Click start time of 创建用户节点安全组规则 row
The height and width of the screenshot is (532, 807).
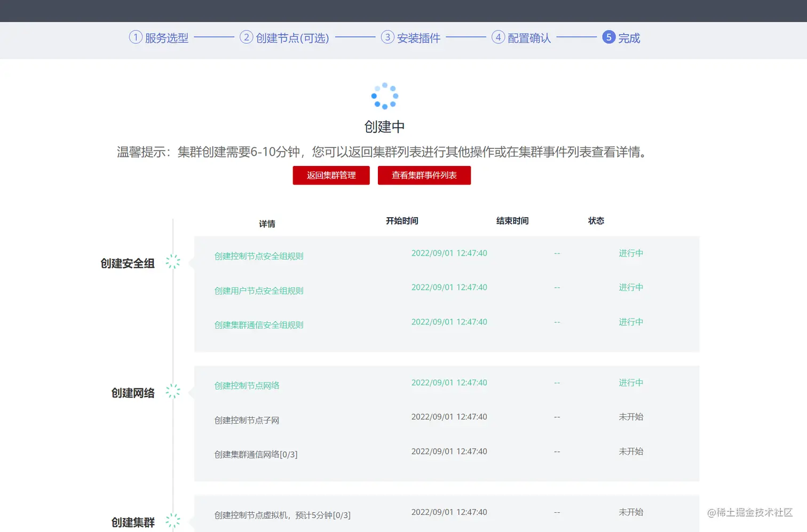point(449,287)
